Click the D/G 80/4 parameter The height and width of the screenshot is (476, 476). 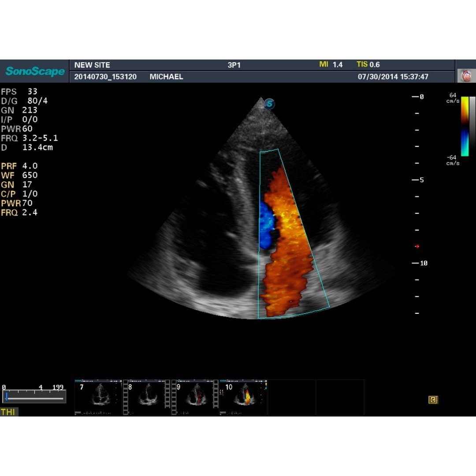pos(24,101)
